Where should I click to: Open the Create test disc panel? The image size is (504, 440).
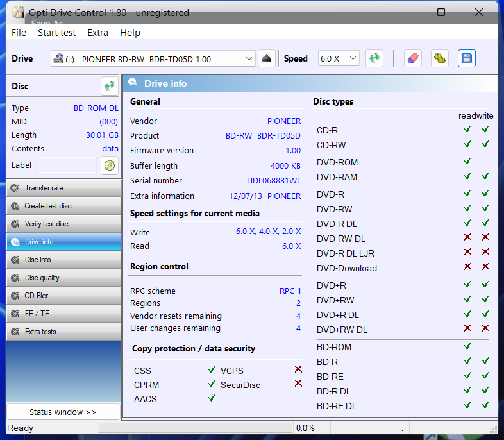pos(64,206)
